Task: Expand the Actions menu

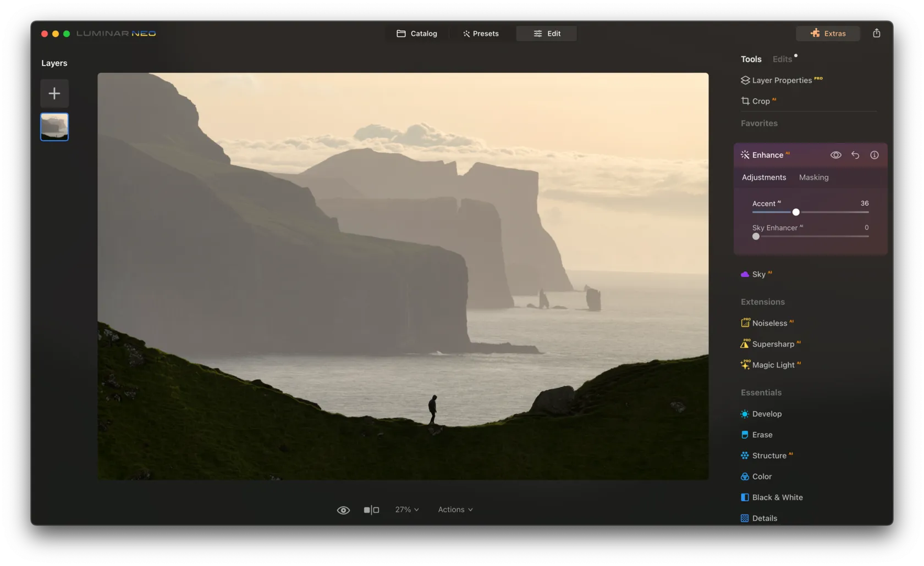Action: (x=455, y=510)
